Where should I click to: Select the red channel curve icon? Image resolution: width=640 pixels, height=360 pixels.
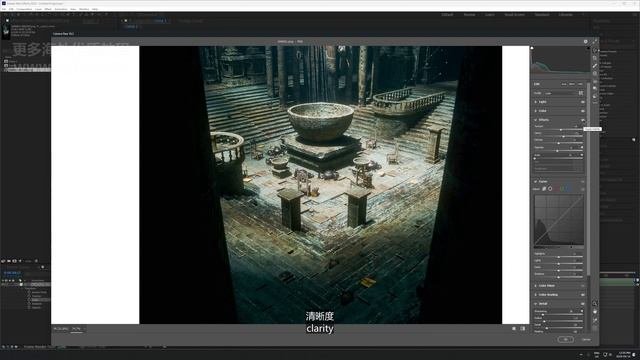557,189
